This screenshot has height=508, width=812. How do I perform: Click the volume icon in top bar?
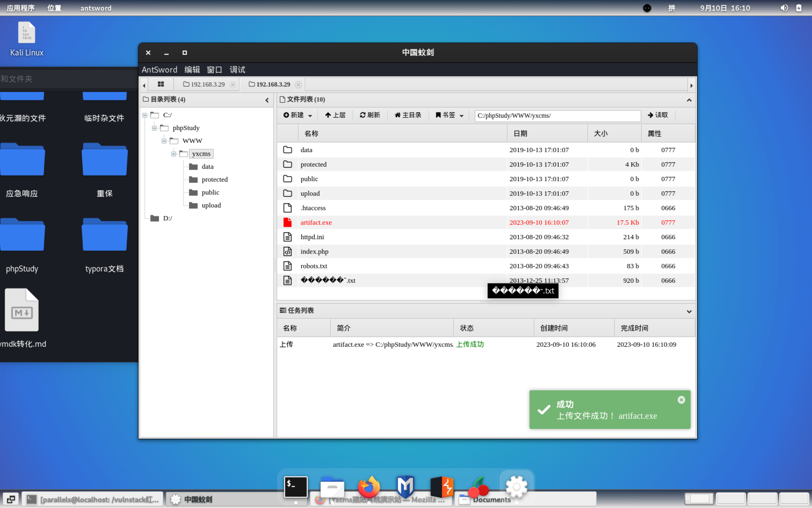click(x=784, y=8)
